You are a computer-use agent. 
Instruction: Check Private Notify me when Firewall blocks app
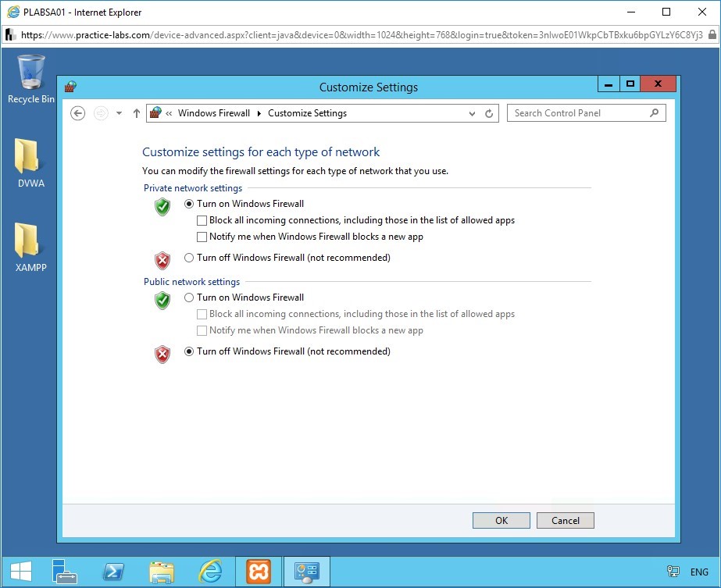tap(202, 237)
